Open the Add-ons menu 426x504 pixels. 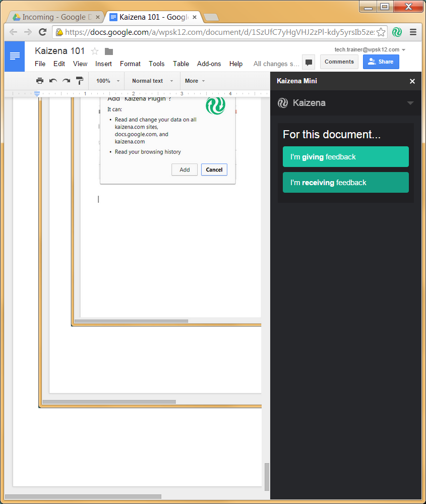[209, 64]
